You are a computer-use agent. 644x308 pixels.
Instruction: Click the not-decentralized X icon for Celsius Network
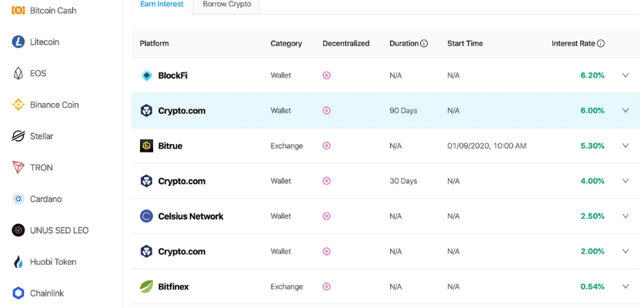(x=326, y=216)
